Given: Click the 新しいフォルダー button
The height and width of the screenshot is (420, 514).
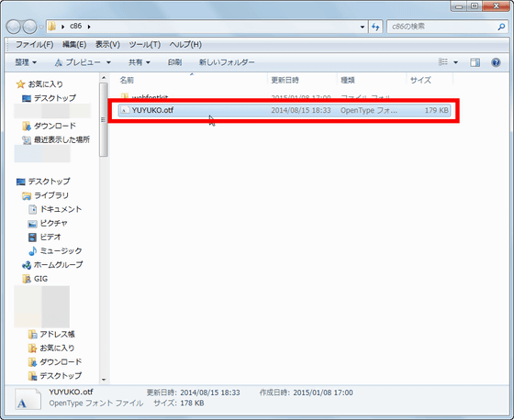Looking at the screenshot, I should coord(227,62).
